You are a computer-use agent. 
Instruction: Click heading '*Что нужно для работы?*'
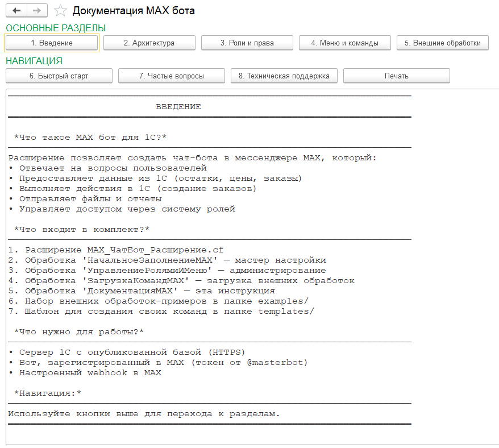(79, 332)
